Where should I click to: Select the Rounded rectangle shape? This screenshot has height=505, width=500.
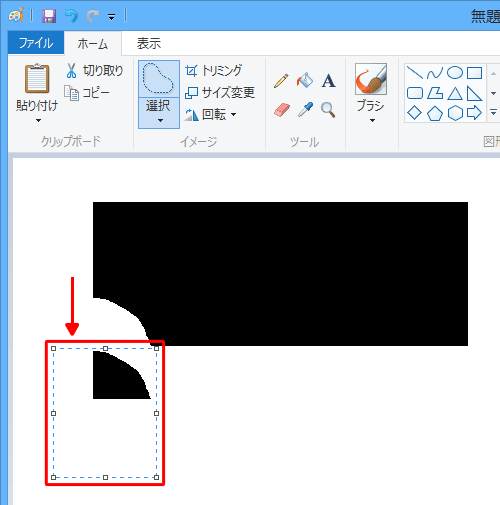tap(415, 93)
